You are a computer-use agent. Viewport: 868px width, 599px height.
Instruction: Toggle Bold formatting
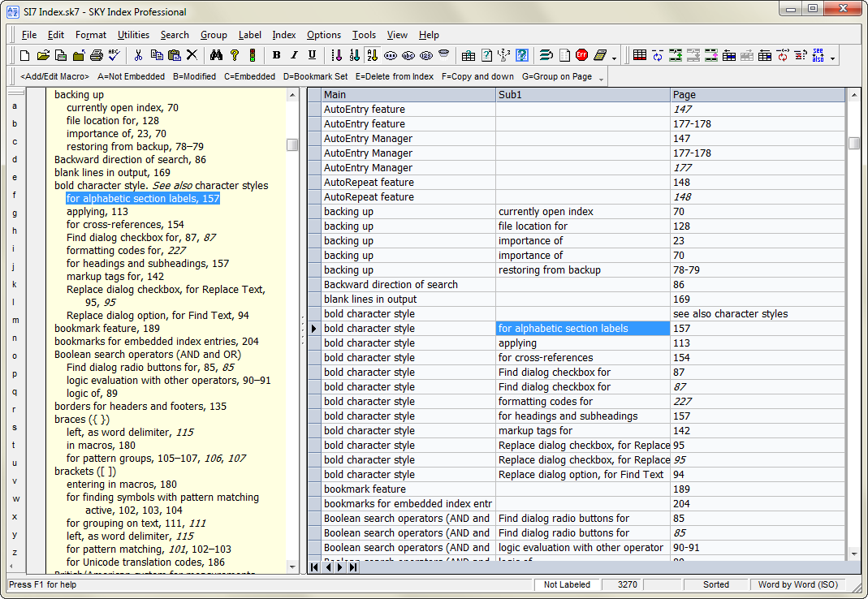point(277,55)
